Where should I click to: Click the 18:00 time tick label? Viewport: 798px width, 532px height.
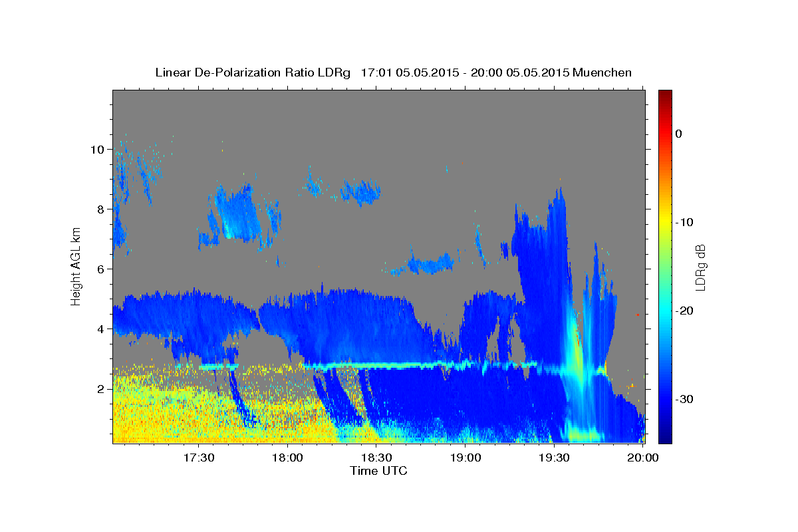[x=288, y=458]
